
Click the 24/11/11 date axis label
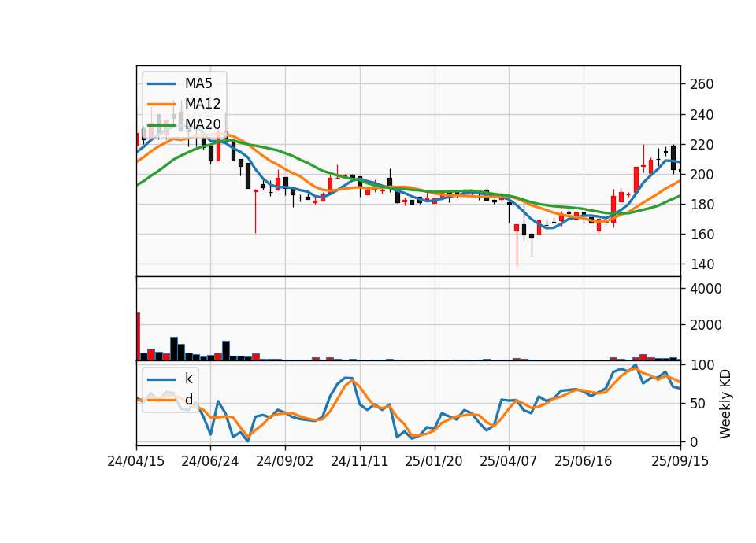pos(360,461)
